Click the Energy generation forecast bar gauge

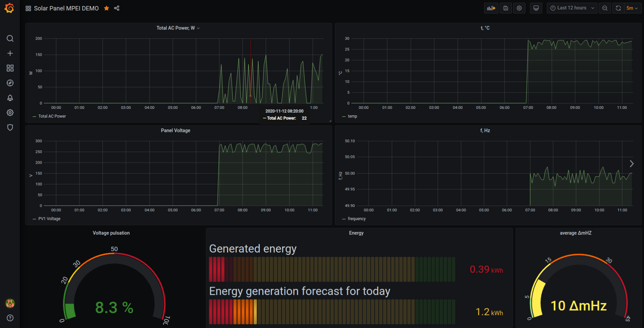click(x=332, y=312)
